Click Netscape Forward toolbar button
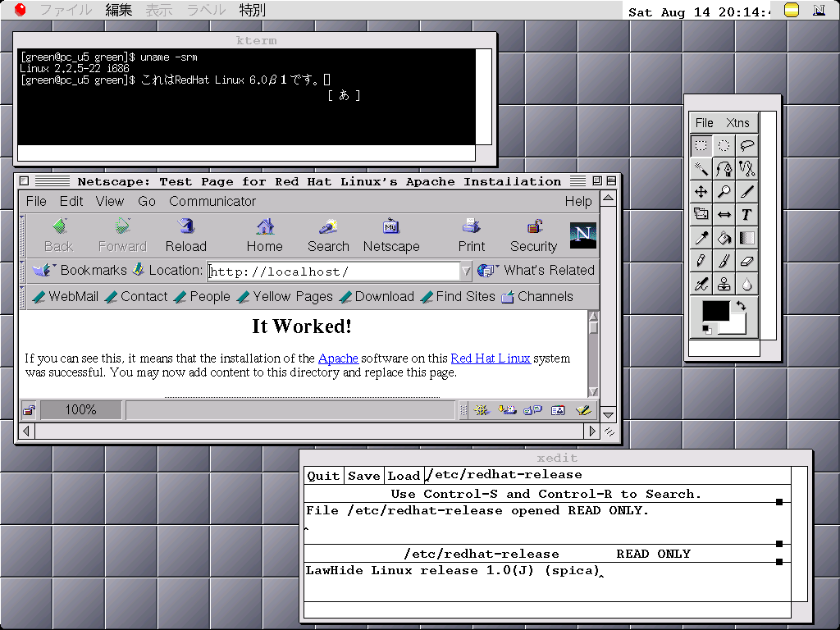The image size is (840, 630). [x=122, y=235]
